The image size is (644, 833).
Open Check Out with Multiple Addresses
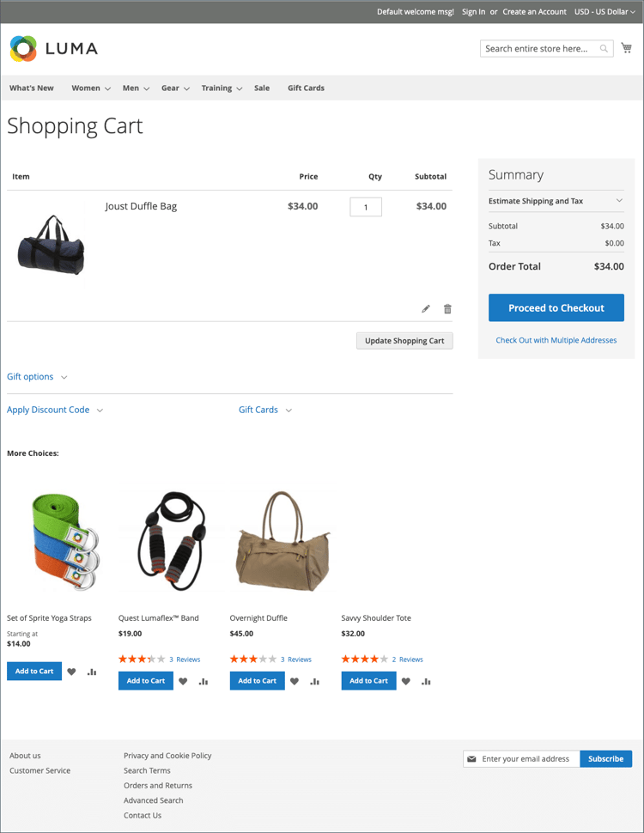(x=556, y=340)
